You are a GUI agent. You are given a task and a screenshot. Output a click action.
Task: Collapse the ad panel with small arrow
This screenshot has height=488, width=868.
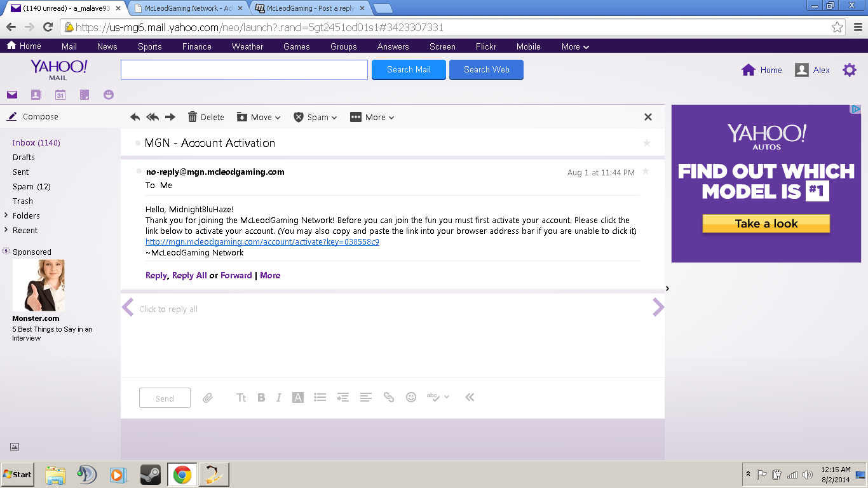[x=667, y=288]
